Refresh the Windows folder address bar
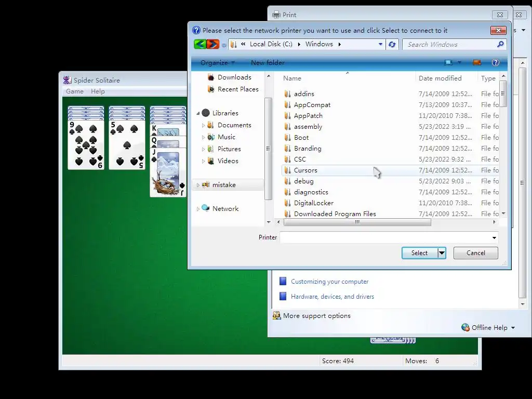 [x=392, y=45]
